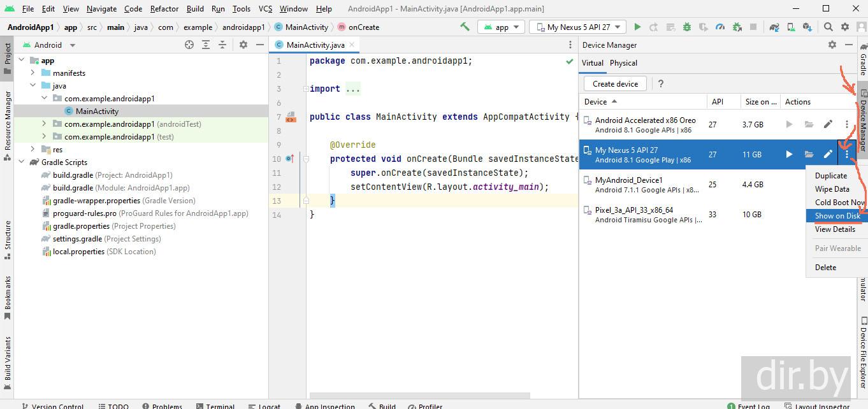Click the Make Project hammer icon

pyautogui.click(x=465, y=27)
